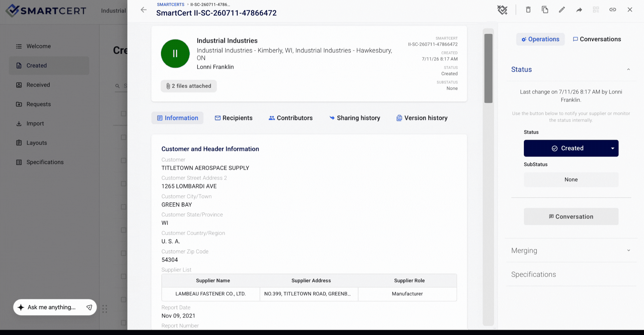Open Import in the sidebar
The width and height of the screenshot is (644, 335).
click(x=49, y=124)
